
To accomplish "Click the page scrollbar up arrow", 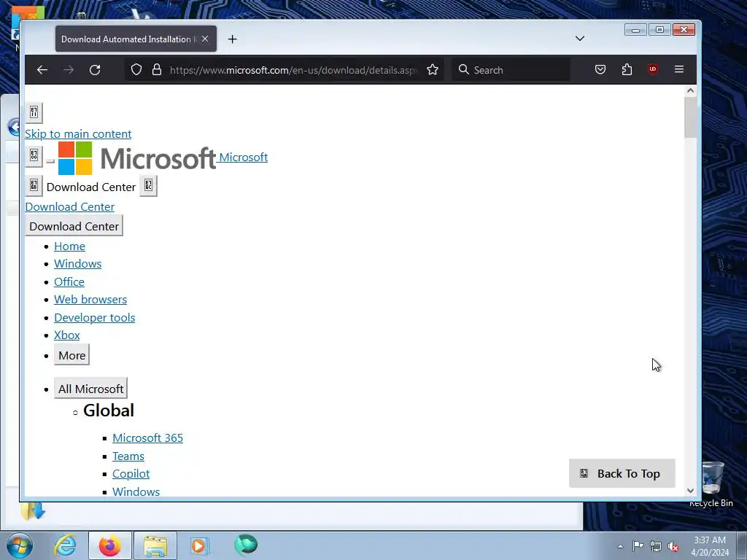I will click(690, 90).
